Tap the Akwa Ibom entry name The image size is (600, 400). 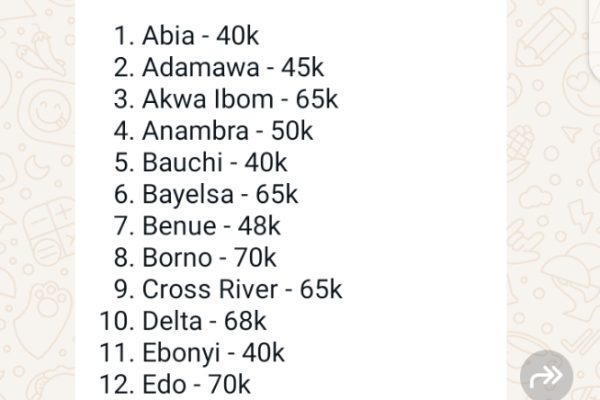pos(208,99)
